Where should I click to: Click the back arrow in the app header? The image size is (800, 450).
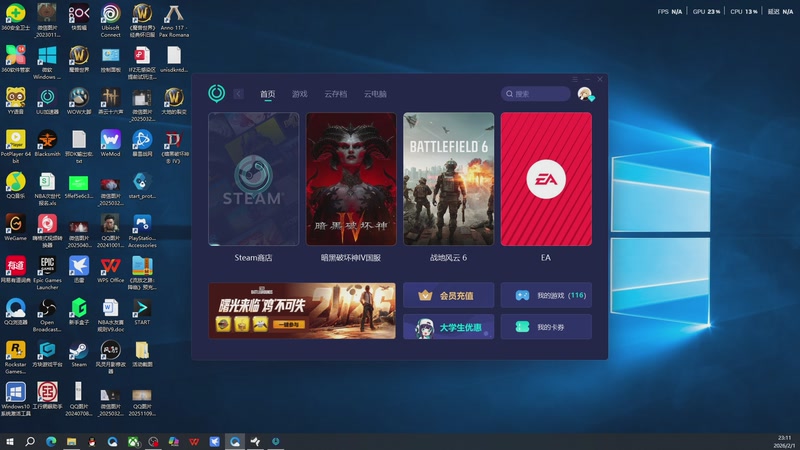click(238, 94)
